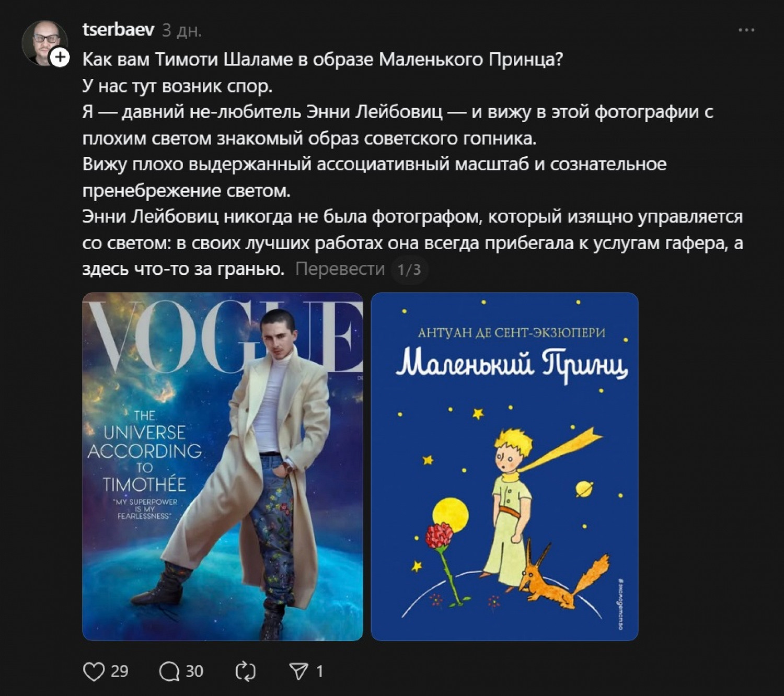Open the tserbaev username link
Viewport: 784px width, 696px height.
(119, 30)
